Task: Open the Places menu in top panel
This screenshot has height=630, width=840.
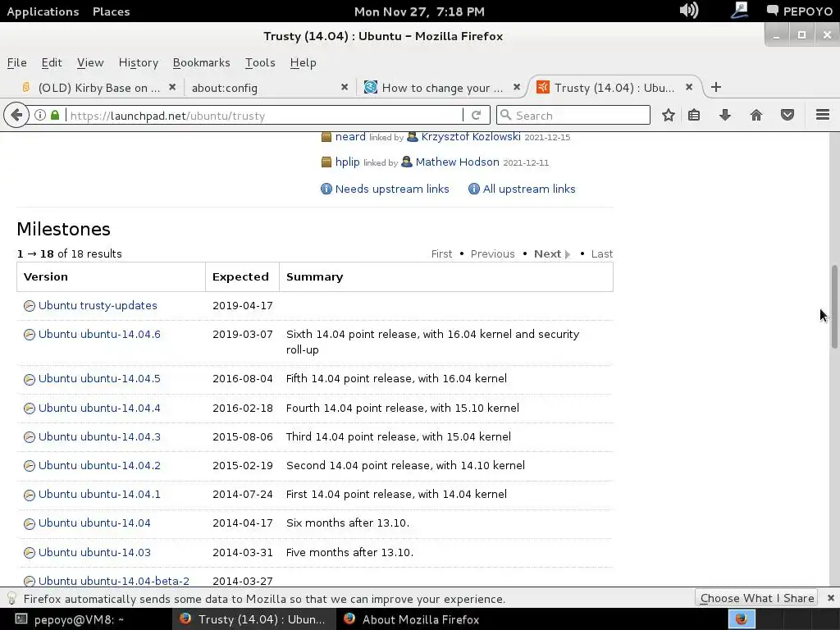Action: tap(111, 11)
